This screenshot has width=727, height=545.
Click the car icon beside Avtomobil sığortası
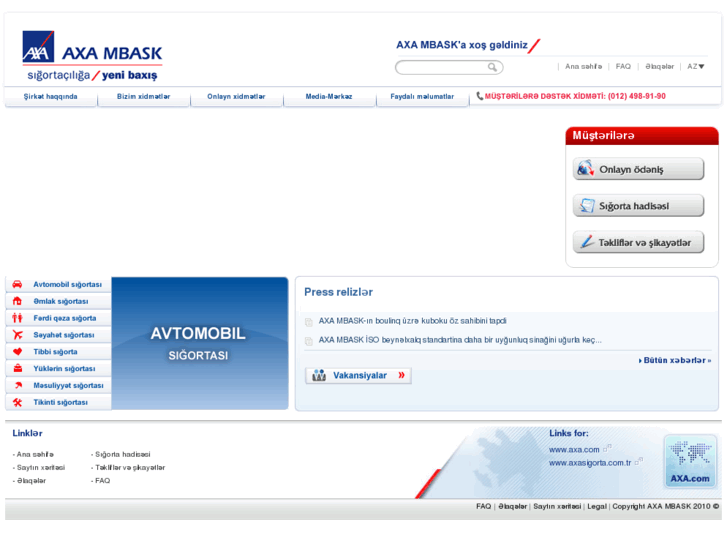point(17,284)
